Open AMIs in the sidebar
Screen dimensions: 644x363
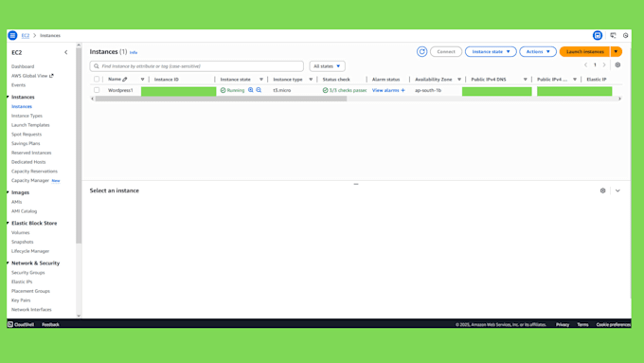(16, 202)
